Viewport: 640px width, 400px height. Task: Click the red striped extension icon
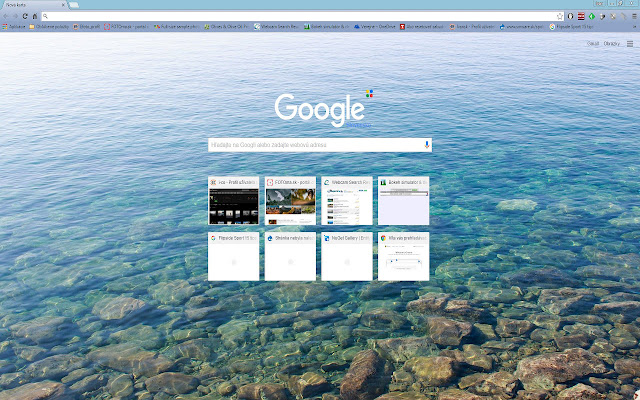(x=581, y=16)
